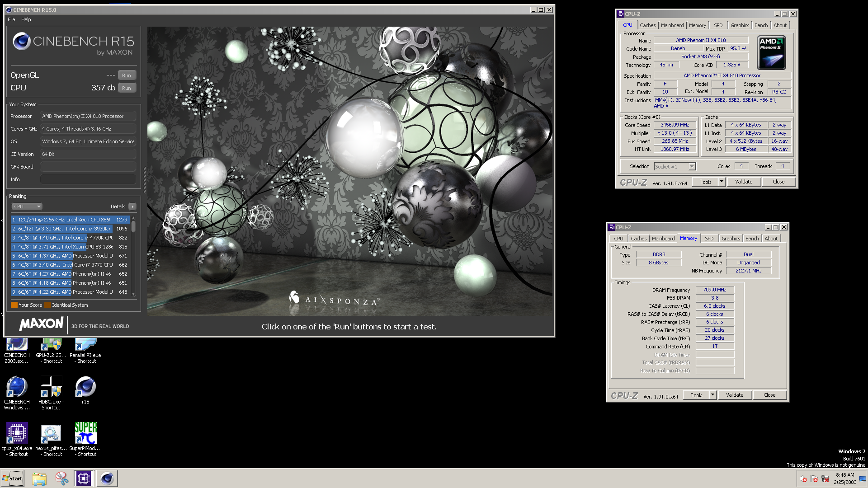Click Validate in memory CPU-Z window
Screen dimensions: 868x488
point(735,395)
